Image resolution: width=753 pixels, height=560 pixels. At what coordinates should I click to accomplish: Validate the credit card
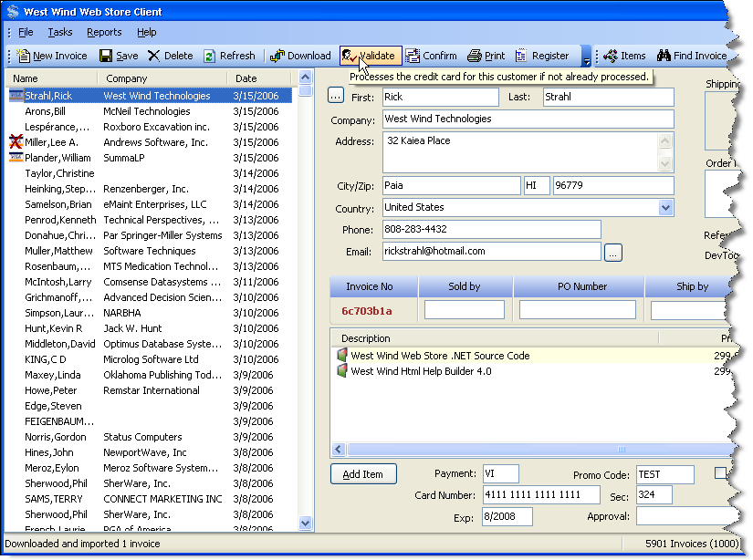pos(370,56)
